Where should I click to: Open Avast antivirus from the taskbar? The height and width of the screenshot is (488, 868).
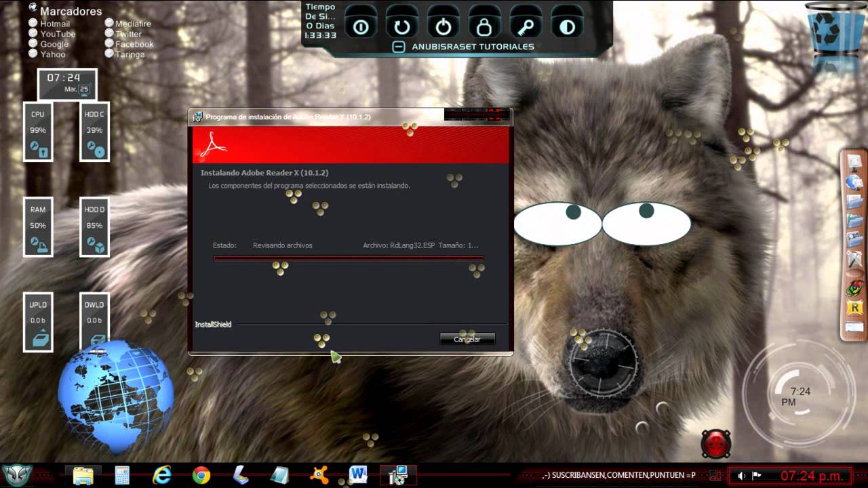click(319, 475)
